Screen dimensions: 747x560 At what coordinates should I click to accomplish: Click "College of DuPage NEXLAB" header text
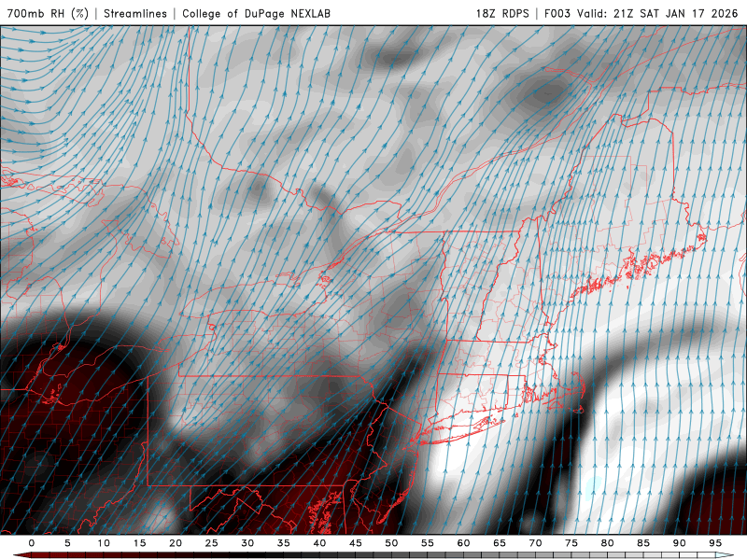[256, 13]
